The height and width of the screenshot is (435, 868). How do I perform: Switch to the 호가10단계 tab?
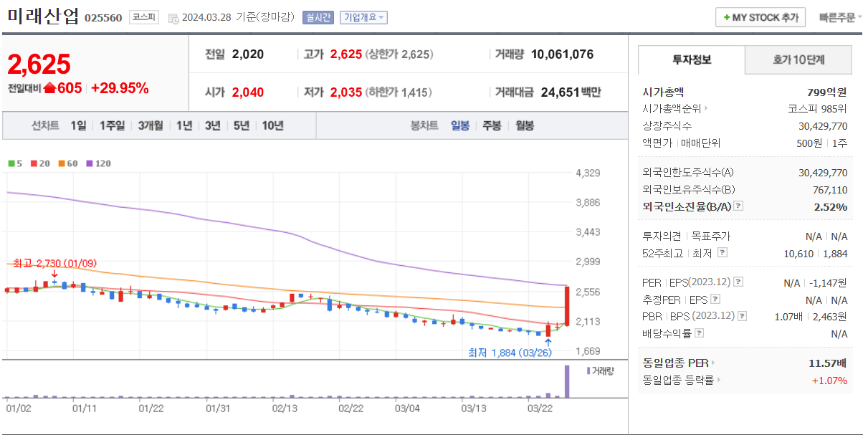point(798,60)
